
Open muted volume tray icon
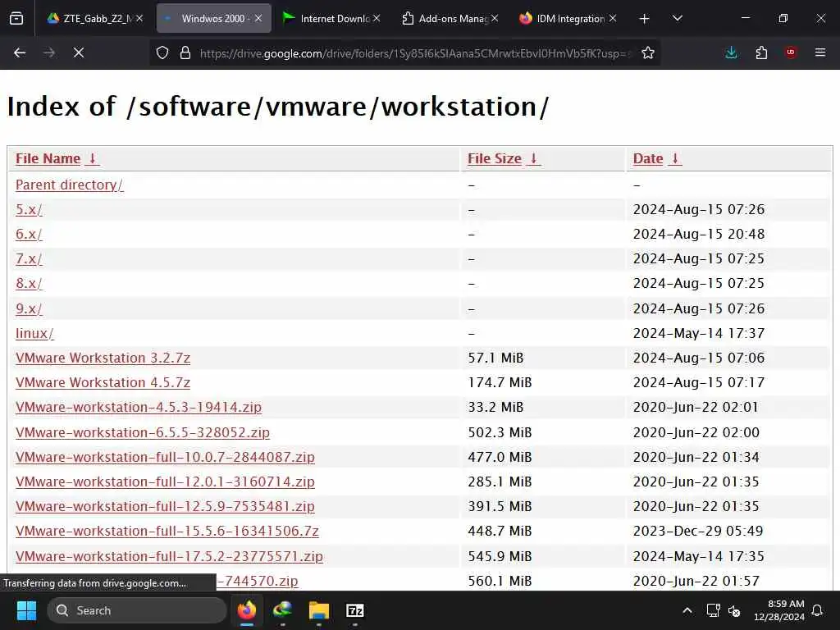click(x=734, y=610)
